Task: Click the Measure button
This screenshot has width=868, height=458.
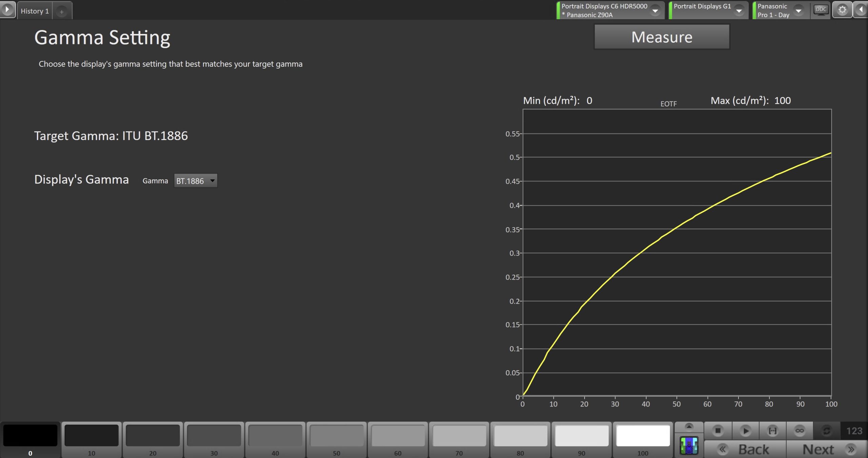Action: (662, 37)
